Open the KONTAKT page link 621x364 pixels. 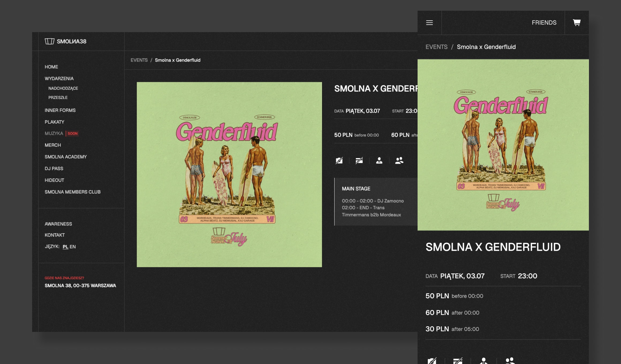(55, 235)
